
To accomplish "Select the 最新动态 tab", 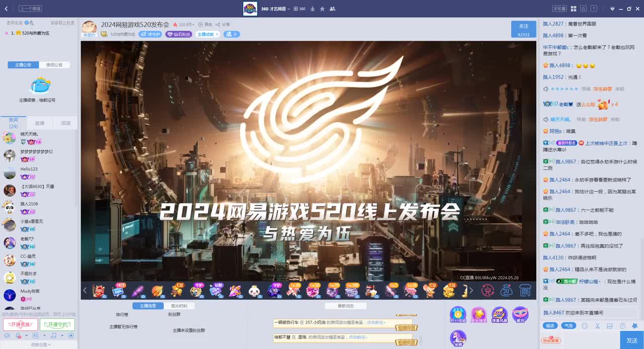I will [346, 306].
